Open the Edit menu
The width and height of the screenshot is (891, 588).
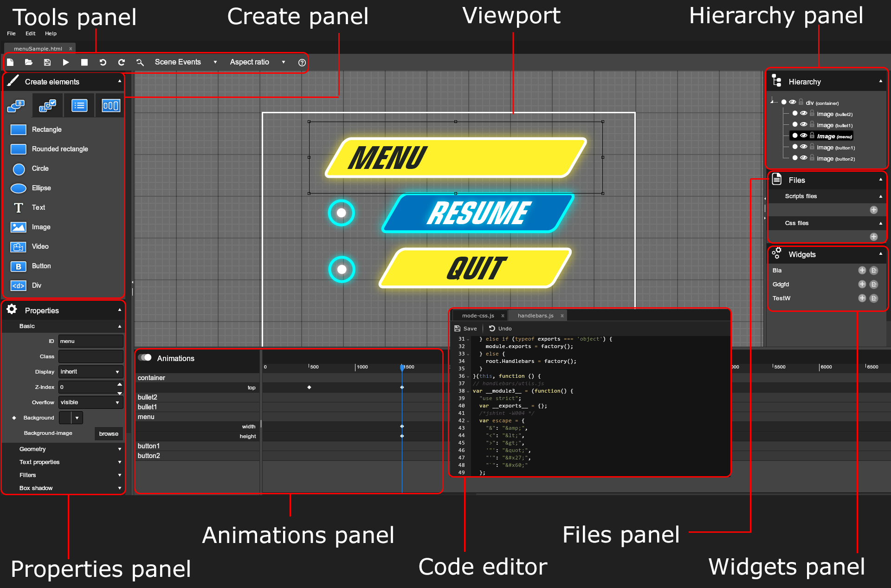(30, 33)
